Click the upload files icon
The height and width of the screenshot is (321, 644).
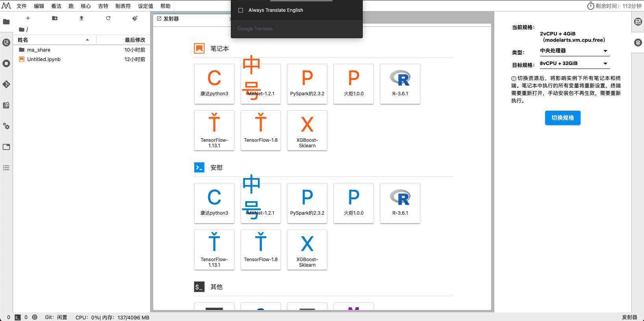click(82, 18)
